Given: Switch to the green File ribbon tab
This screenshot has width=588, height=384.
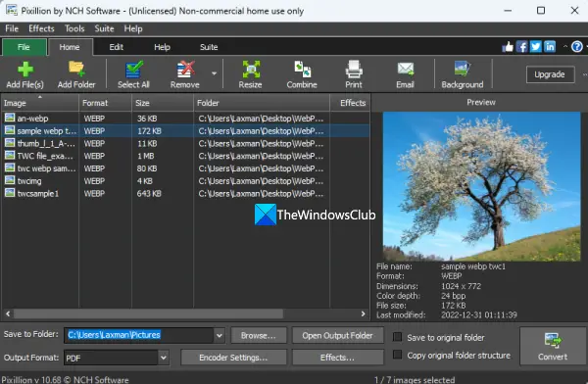Looking at the screenshot, I should [x=24, y=47].
